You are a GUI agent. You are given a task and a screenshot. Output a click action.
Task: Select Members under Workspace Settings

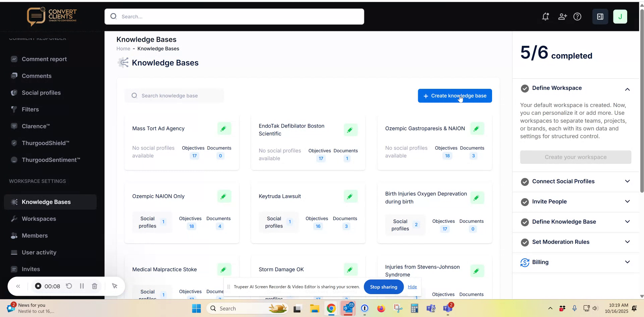[x=35, y=236]
